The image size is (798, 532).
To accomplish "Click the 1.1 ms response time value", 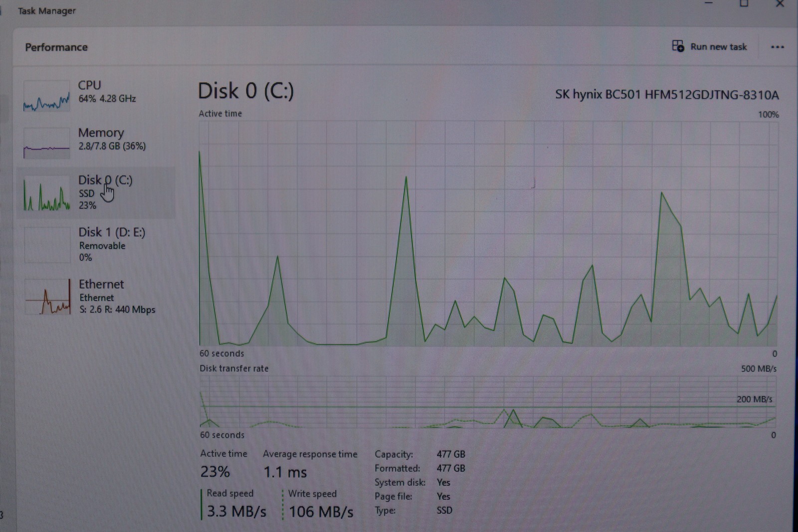I will [x=285, y=472].
